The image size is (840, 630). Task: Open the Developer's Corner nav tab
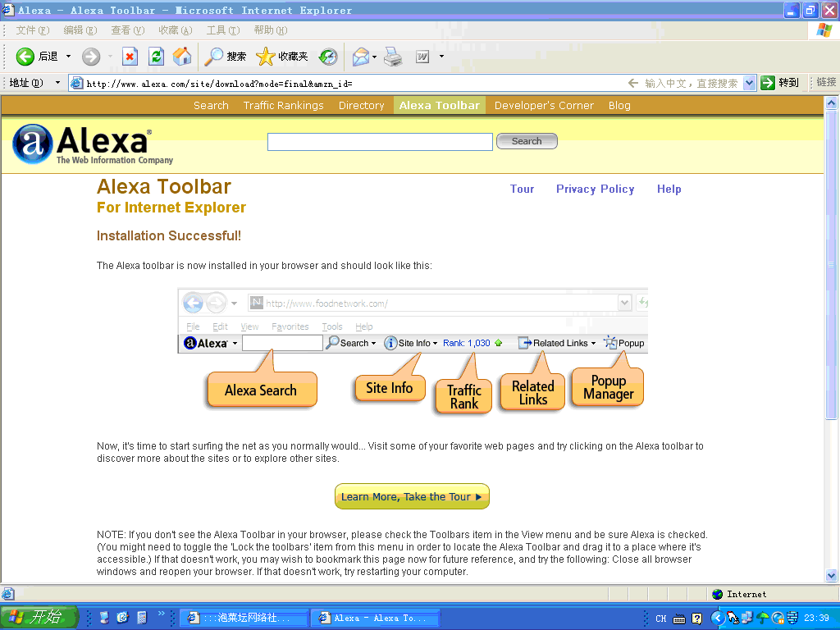tap(544, 106)
